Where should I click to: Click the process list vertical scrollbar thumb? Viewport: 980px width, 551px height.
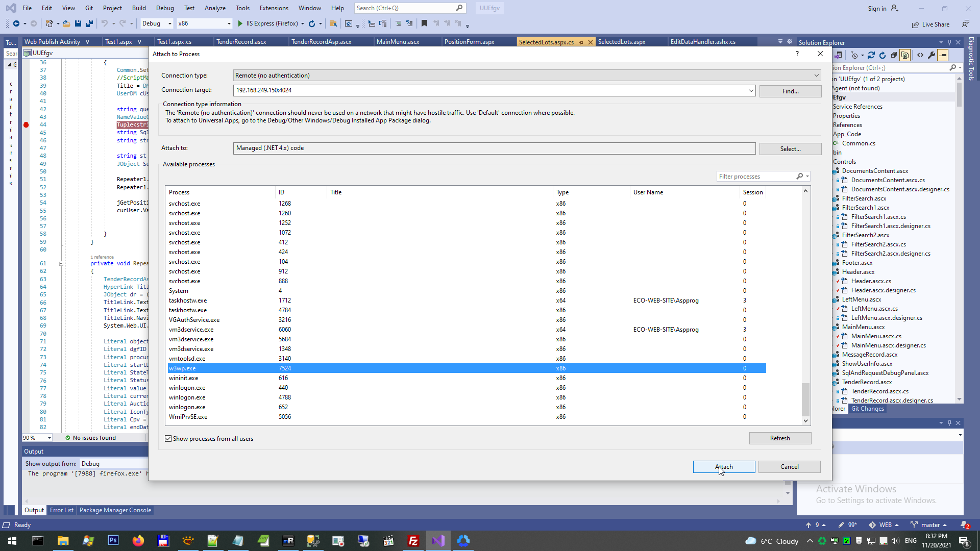click(x=805, y=399)
